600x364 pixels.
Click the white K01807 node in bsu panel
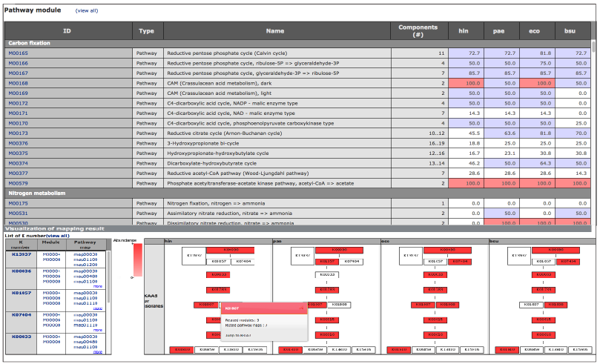click(532, 305)
